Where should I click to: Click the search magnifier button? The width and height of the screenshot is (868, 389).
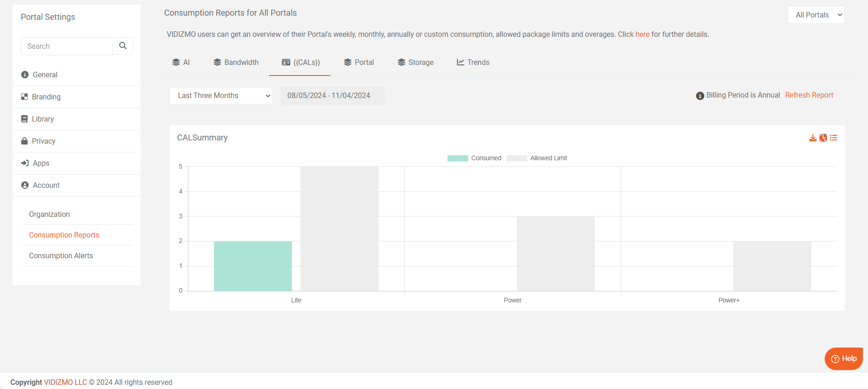(123, 46)
